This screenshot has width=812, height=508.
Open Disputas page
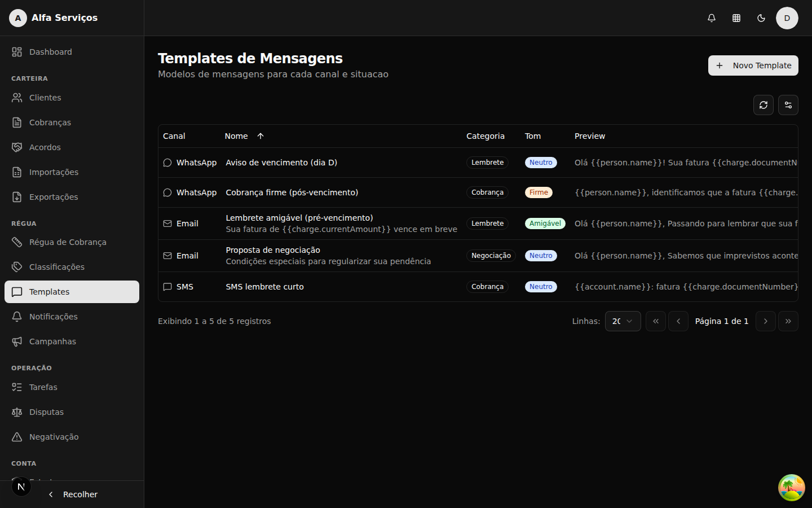72,412
